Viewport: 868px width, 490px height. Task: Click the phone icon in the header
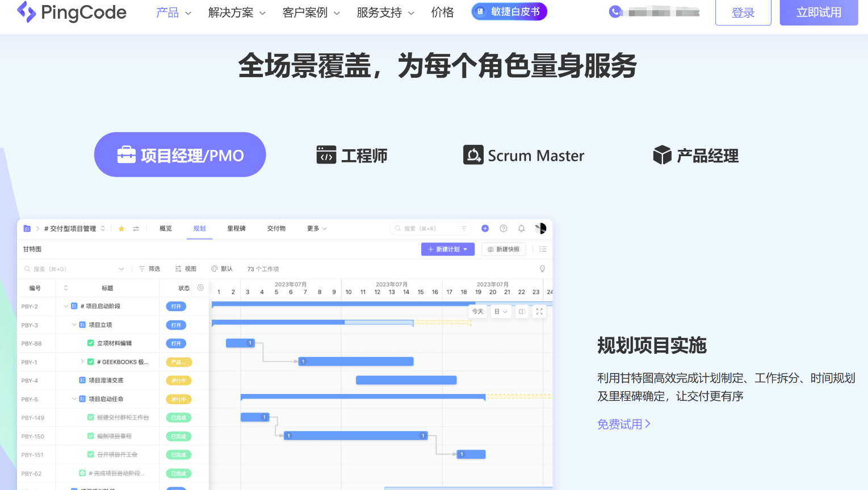pyautogui.click(x=615, y=12)
